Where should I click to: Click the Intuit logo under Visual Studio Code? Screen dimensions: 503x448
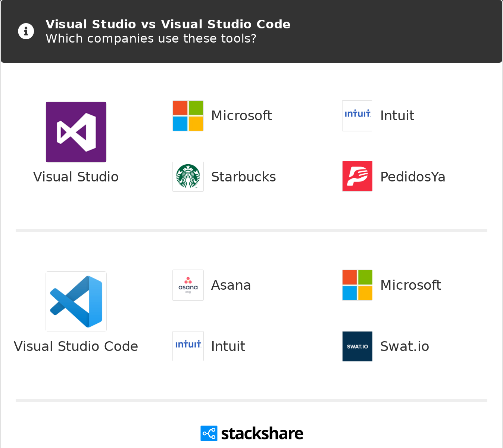(x=188, y=346)
